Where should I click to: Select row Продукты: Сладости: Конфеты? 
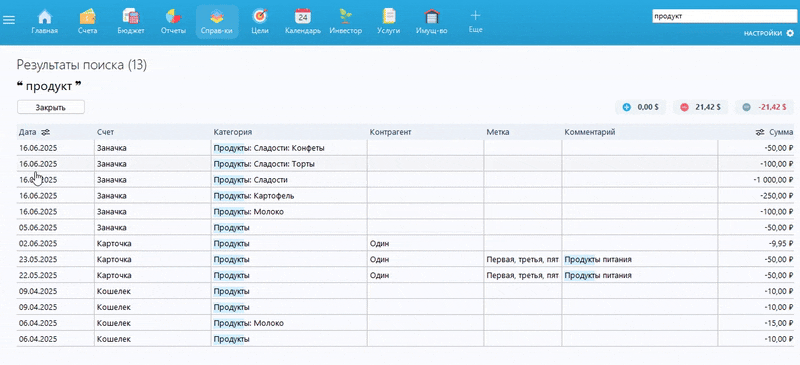[x=406, y=148]
